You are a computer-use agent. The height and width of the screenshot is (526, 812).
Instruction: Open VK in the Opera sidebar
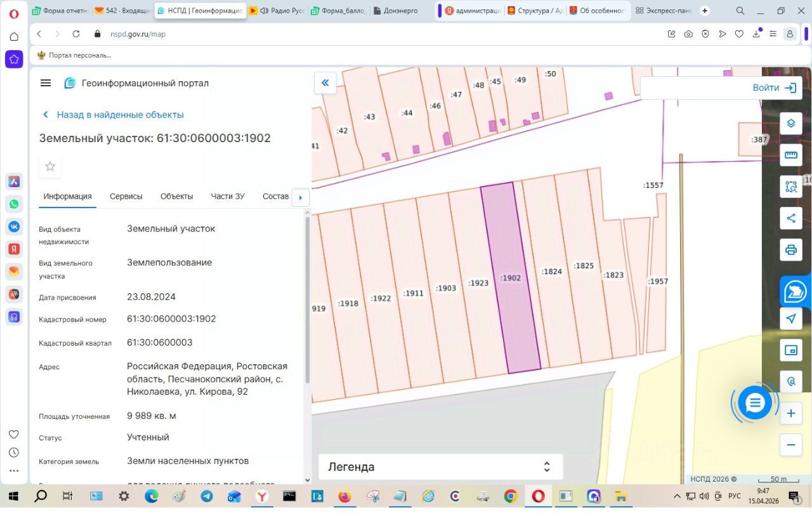click(14, 227)
